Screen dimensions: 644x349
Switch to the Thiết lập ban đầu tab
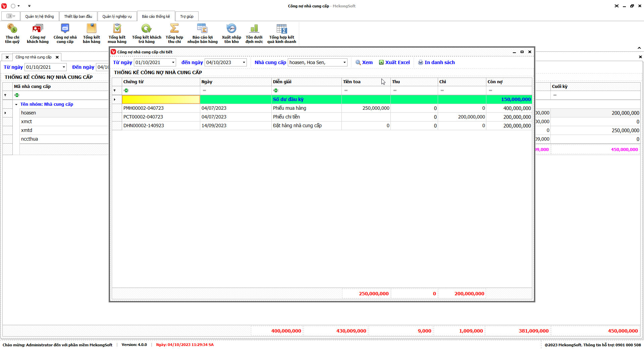78,16
